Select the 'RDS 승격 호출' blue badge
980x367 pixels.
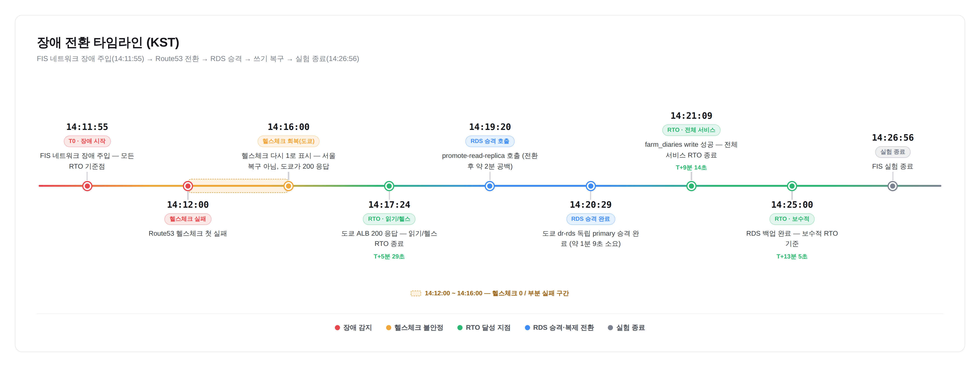coord(490,141)
